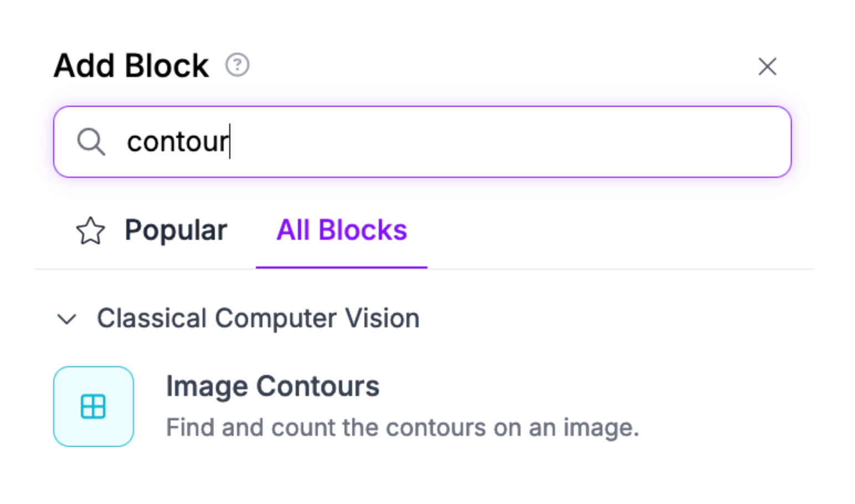Select the All Blocks tab
Screen dimensions: 855x504
(342, 230)
